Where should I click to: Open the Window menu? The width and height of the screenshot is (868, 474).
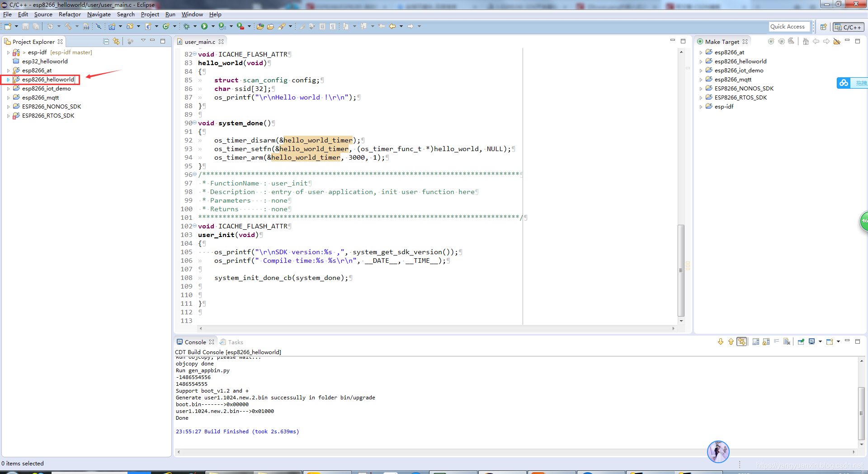[192, 14]
